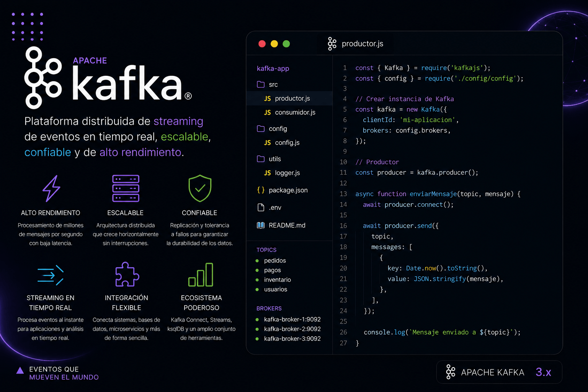Select the usuarios topic

tap(276, 289)
